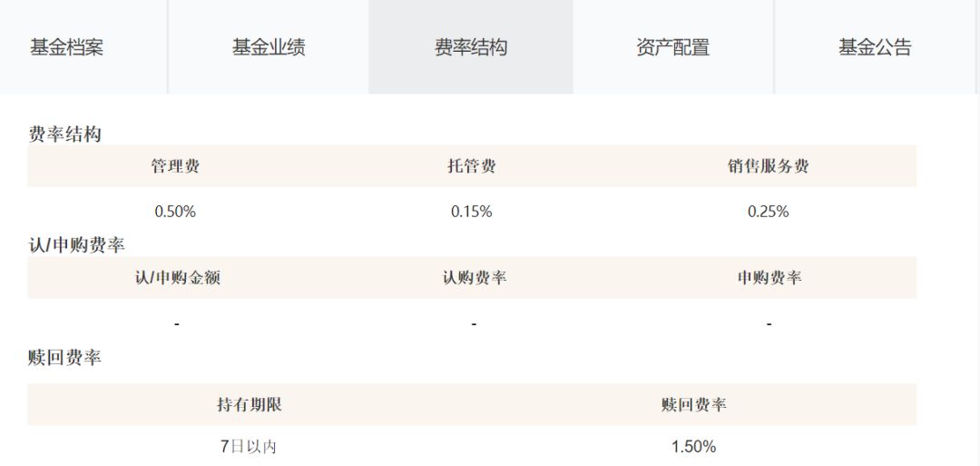Switch to the 基金业绩 tab
The width and height of the screenshot is (980, 466).
[269, 47]
